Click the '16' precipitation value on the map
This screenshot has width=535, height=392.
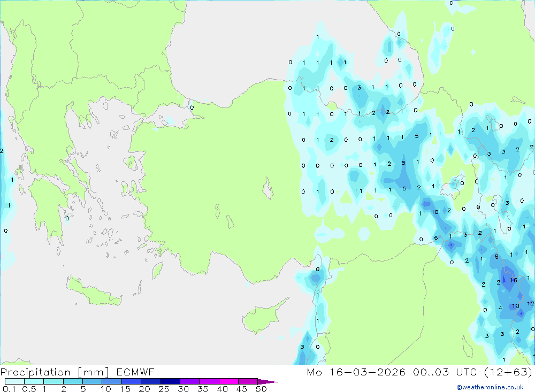tap(514, 280)
